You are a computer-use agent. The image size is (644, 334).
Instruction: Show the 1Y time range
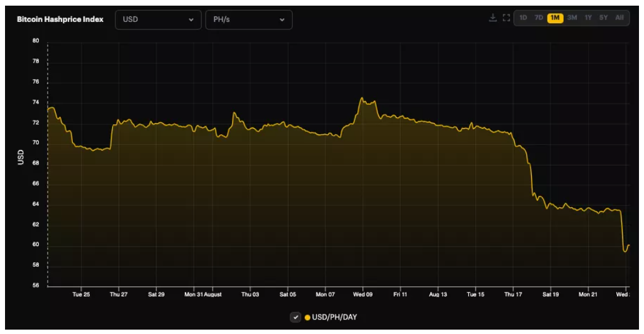coord(588,18)
